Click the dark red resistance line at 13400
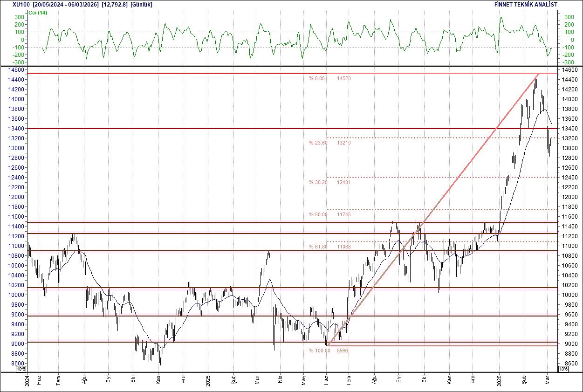The height and width of the screenshot is (392, 583). 186,128
